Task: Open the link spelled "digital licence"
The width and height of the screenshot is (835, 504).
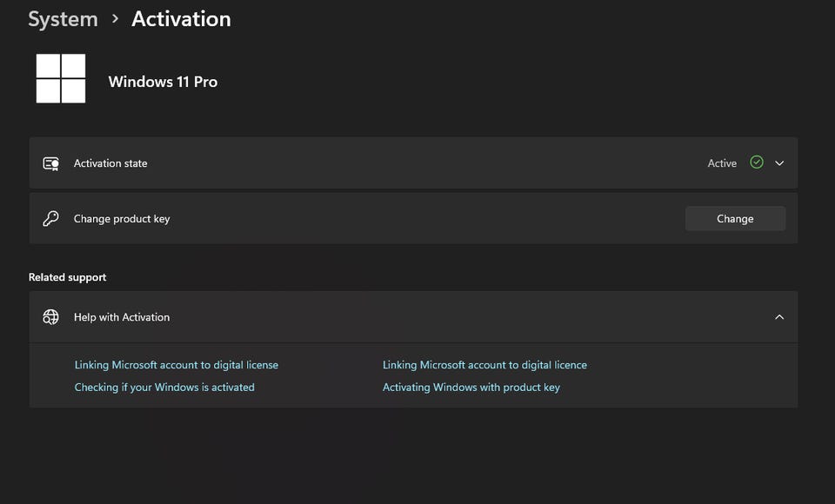Action: [484, 365]
